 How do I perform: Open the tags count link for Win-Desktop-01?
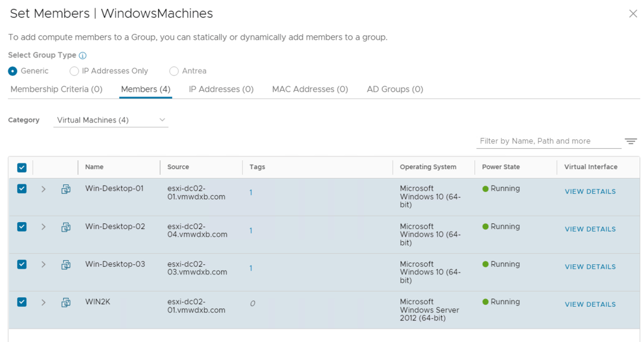pos(251,192)
